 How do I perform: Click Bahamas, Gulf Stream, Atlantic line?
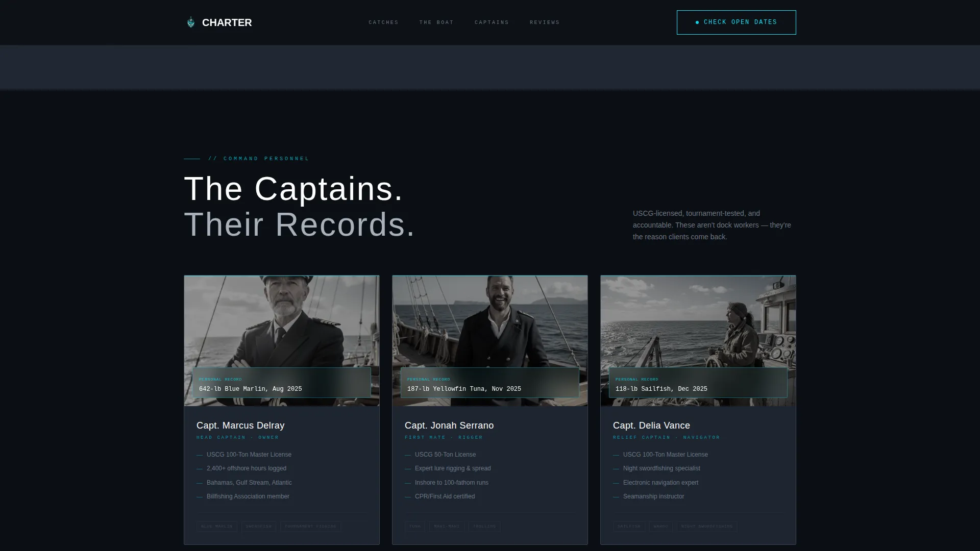(x=249, y=483)
